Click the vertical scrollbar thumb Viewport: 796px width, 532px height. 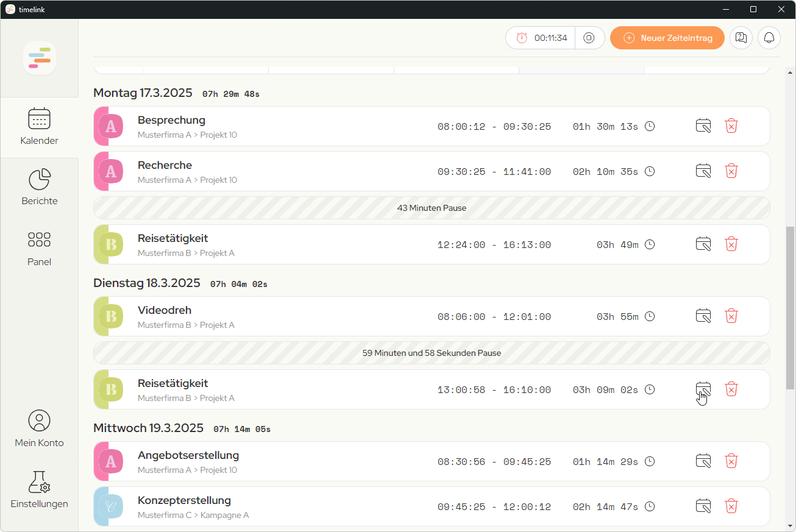790,308
